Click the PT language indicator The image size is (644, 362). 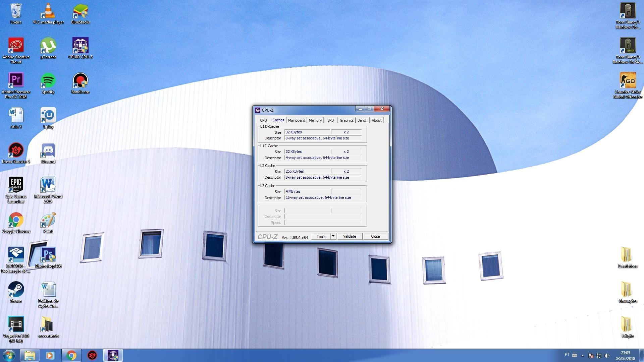pyautogui.click(x=567, y=355)
